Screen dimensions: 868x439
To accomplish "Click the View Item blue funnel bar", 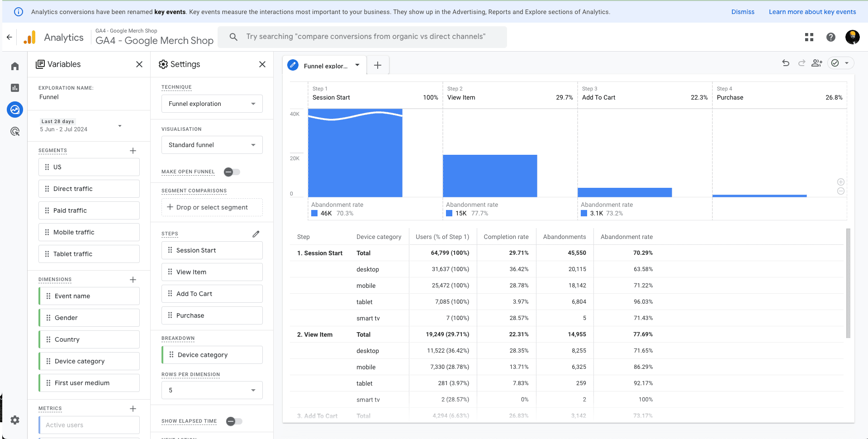I will pos(490,176).
